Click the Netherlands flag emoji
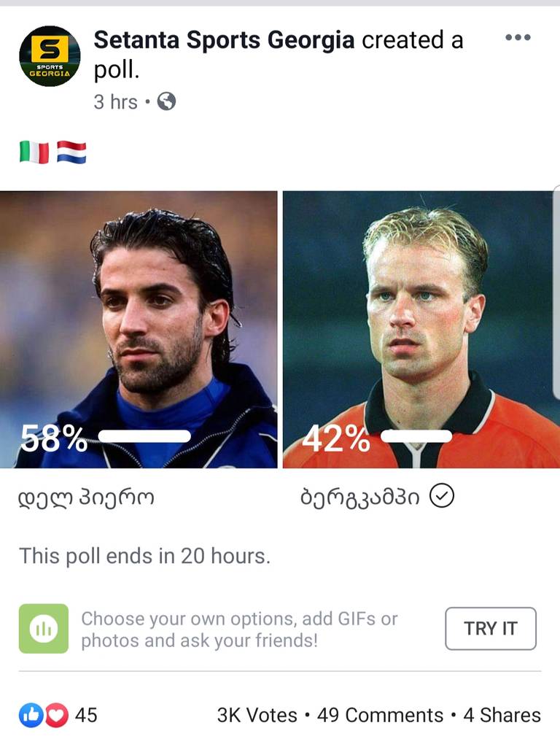The width and height of the screenshot is (560, 747). point(71,152)
